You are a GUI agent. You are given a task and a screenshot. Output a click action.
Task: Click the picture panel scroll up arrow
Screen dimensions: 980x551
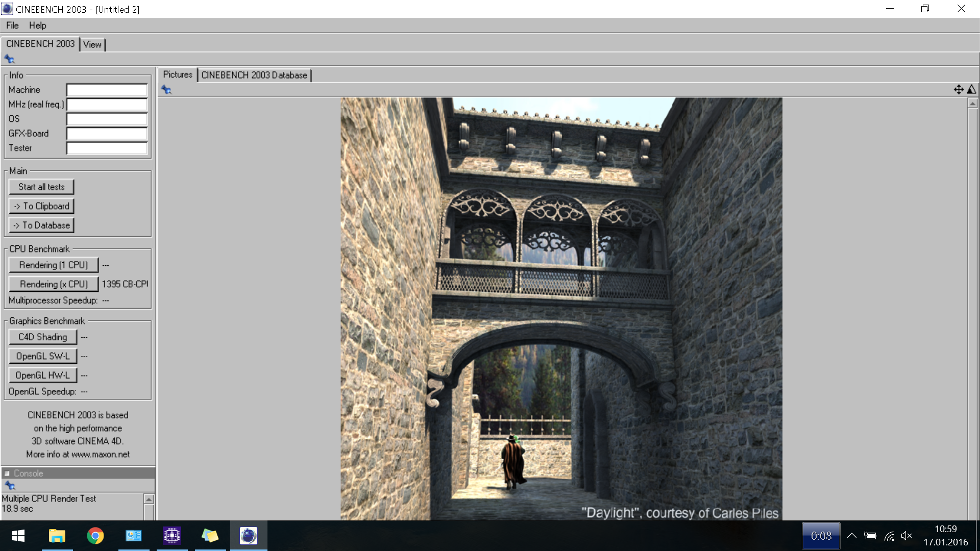point(972,104)
